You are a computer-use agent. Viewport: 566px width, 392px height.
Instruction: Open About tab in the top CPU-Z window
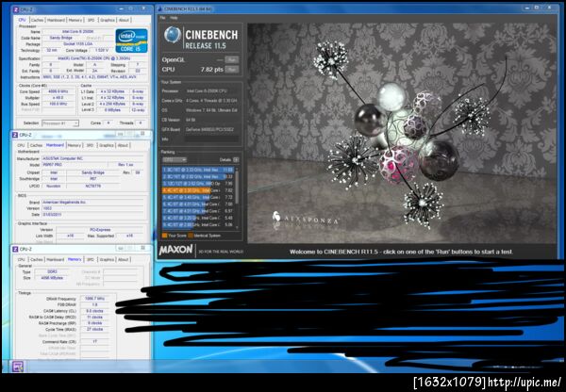pos(124,20)
